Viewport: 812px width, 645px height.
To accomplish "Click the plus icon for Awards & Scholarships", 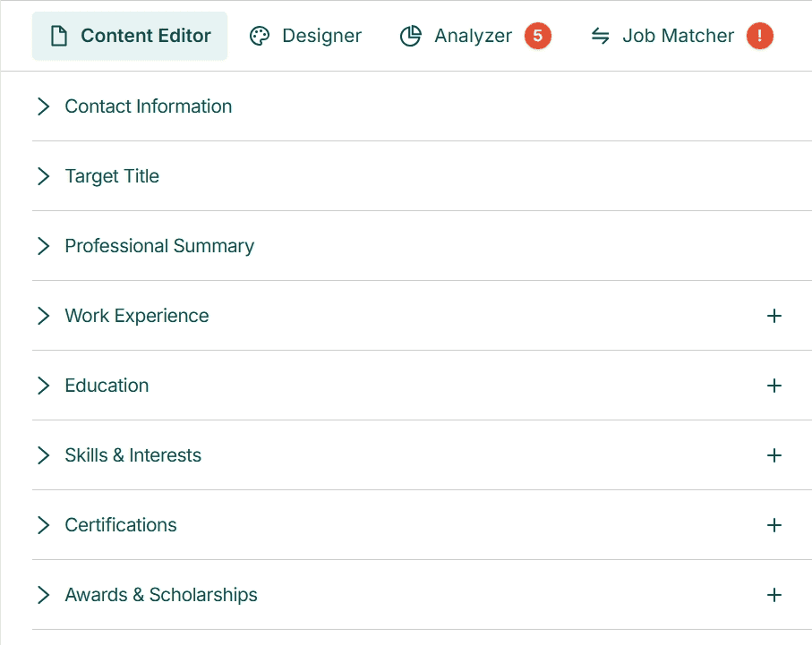I will tap(774, 595).
